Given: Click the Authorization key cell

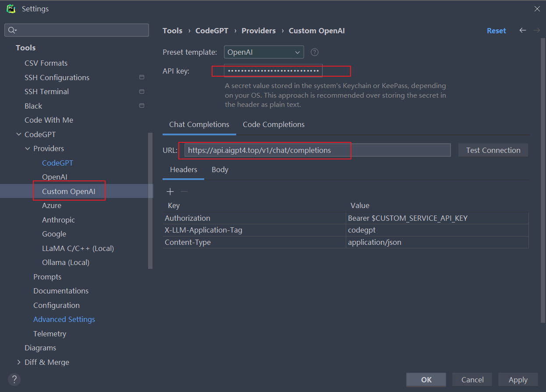Looking at the screenshot, I should click(x=254, y=218).
